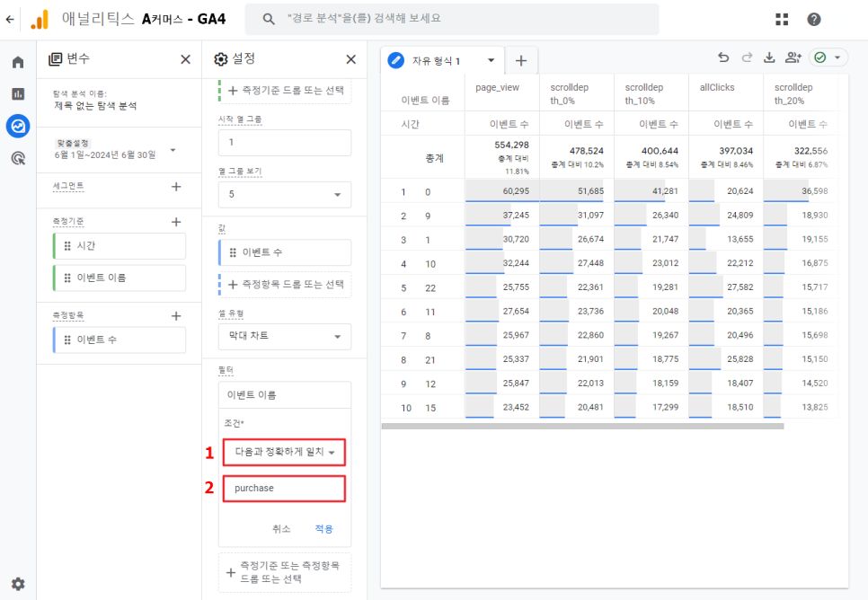Viewport: 868px width, 600px height.
Task: Select the 이벤트 수 value chip in 설정
Action: pos(285,252)
